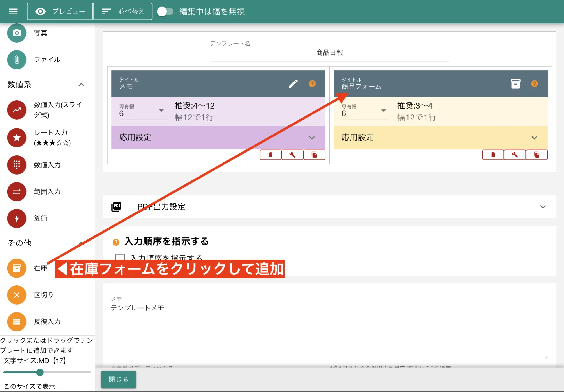564x392 pixels.
Task: Open the hamburger menu
Action: (x=13, y=11)
